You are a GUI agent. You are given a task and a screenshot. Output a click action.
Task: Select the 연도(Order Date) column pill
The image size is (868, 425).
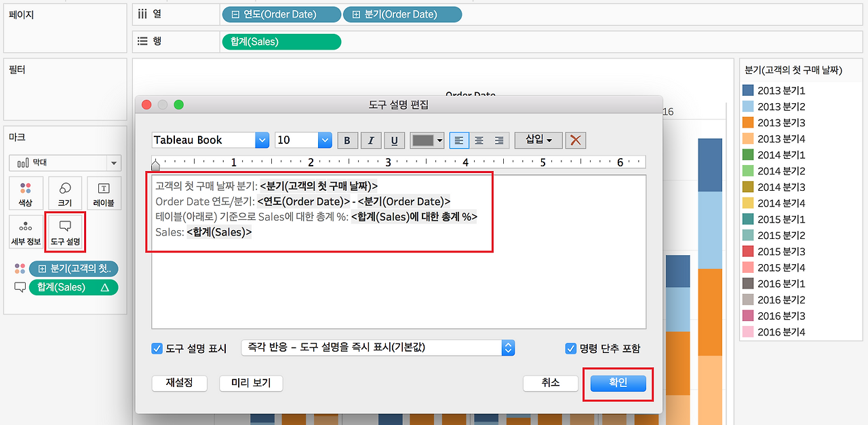tap(281, 14)
